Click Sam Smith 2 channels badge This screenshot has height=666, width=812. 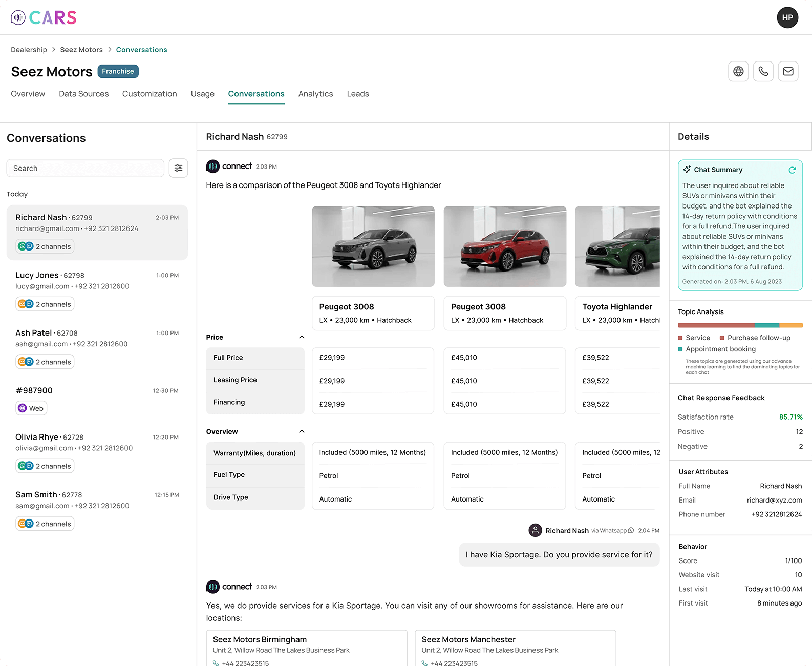(x=45, y=524)
